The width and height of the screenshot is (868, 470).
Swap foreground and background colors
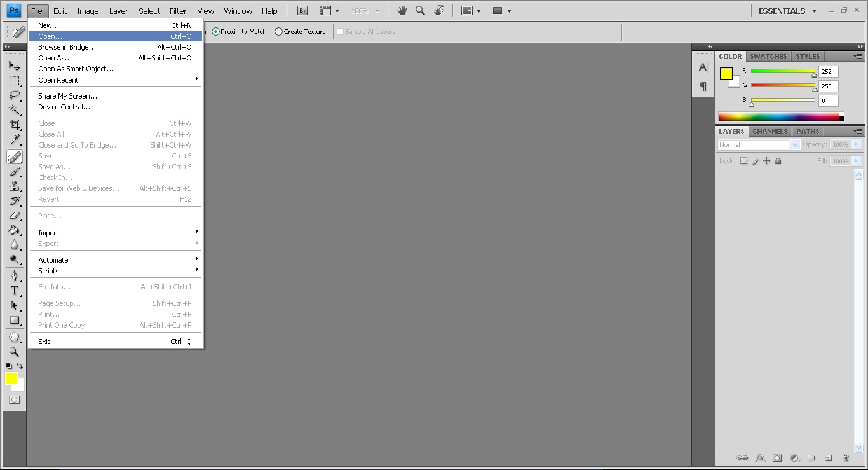20,366
